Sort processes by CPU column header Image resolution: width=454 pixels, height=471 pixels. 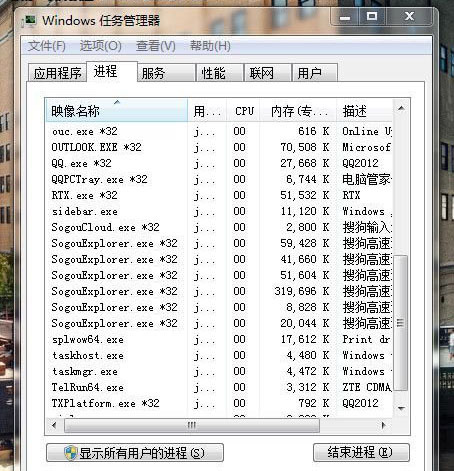coord(243,111)
